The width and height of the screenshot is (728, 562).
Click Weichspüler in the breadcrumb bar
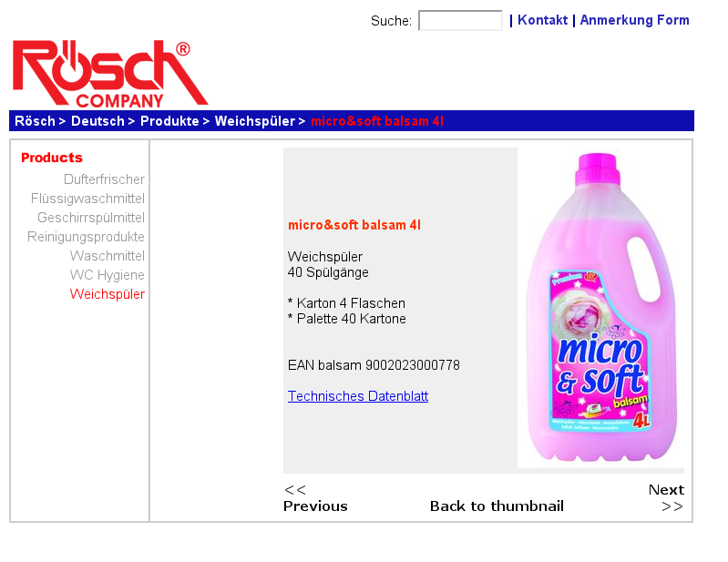point(255,121)
